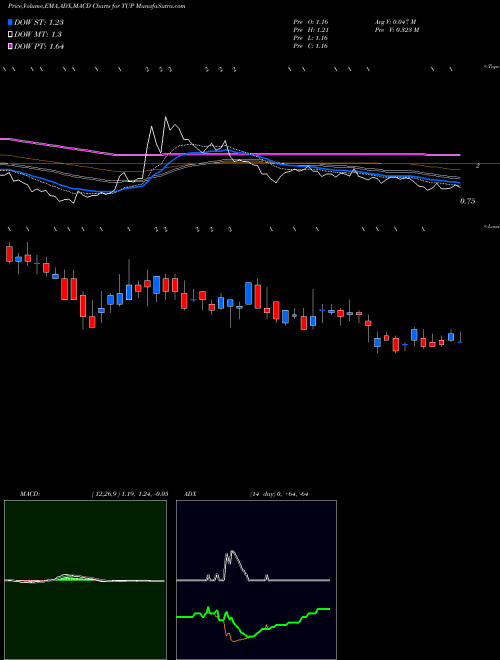Viewport: 500px width, 660px height.
Task: Click the blue DOW ST legend swatch
Action: click(10, 22)
